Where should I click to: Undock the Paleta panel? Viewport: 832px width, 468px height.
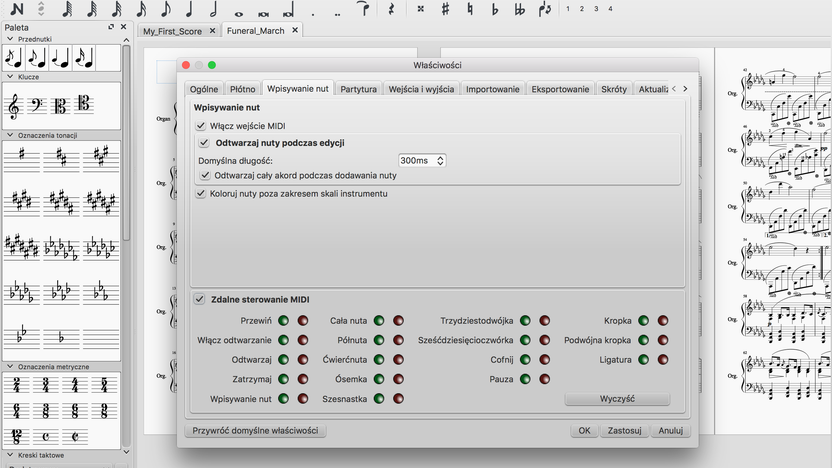111,27
